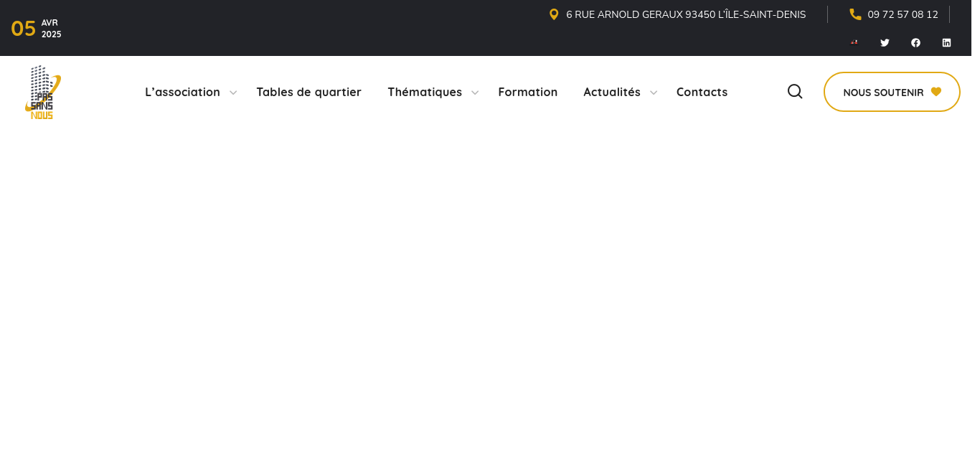
Task: Call the number 09 72 57 08 12
Action: pos(903,14)
